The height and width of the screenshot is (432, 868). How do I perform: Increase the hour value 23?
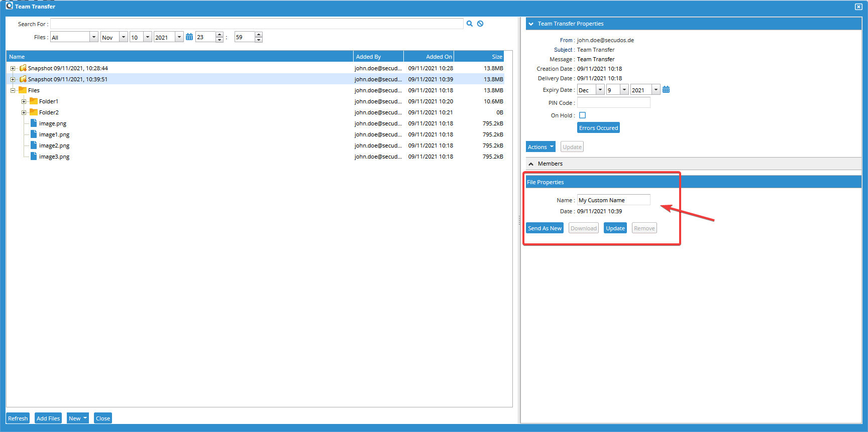pyautogui.click(x=220, y=35)
